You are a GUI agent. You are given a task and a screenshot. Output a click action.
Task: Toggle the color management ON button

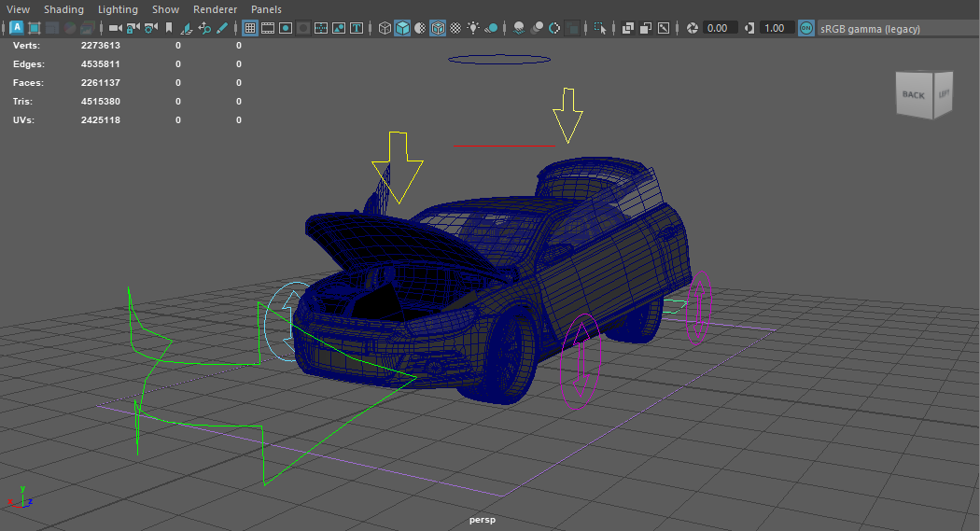(x=806, y=28)
